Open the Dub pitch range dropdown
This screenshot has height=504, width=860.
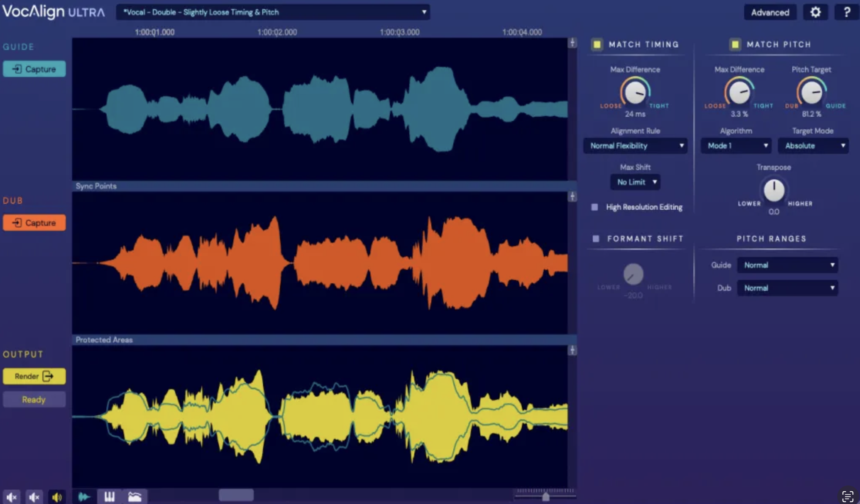coord(788,288)
